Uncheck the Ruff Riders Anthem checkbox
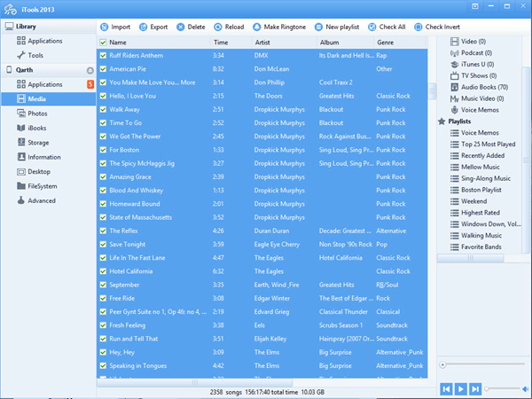The image size is (532, 399). pyautogui.click(x=103, y=55)
